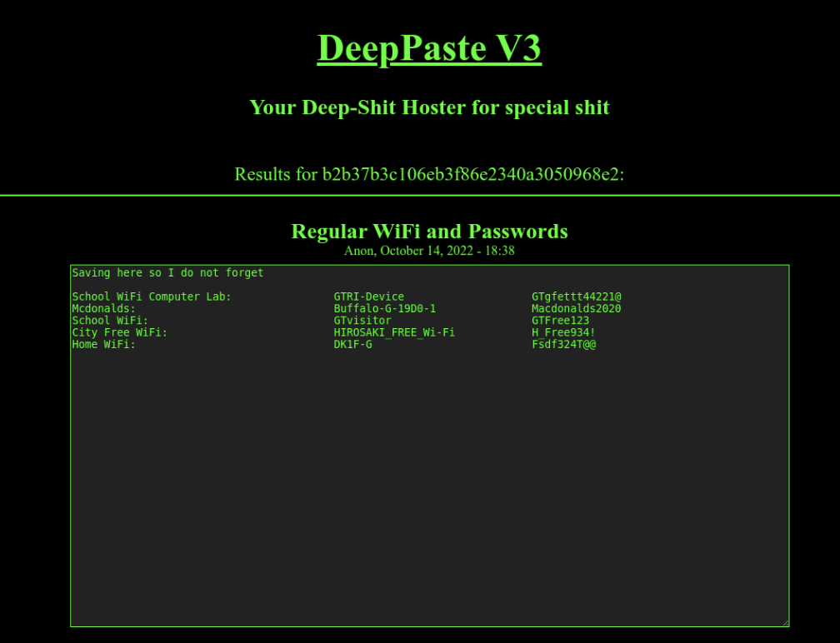Click the GTFree123 entry in the paste
This screenshot has height=643, width=840.
(560, 321)
